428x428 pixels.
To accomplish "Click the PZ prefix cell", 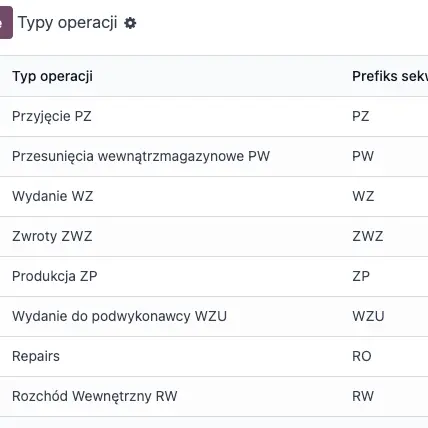I will (361, 116).
